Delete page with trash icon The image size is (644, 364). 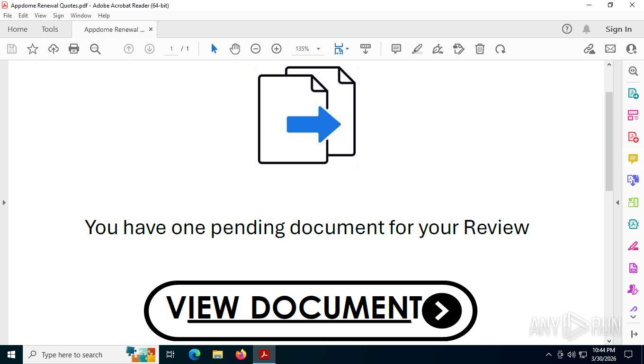coord(480,49)
